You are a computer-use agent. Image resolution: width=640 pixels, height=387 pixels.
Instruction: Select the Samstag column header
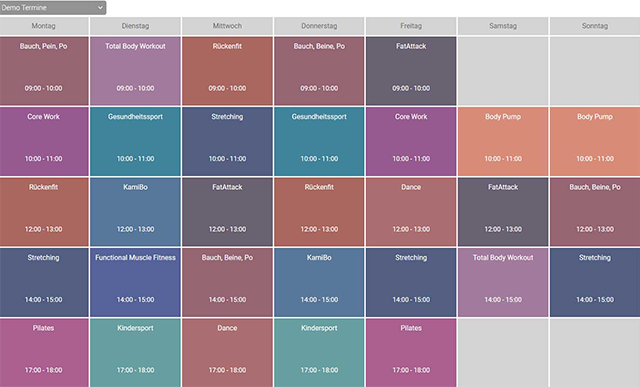(503, 26)
